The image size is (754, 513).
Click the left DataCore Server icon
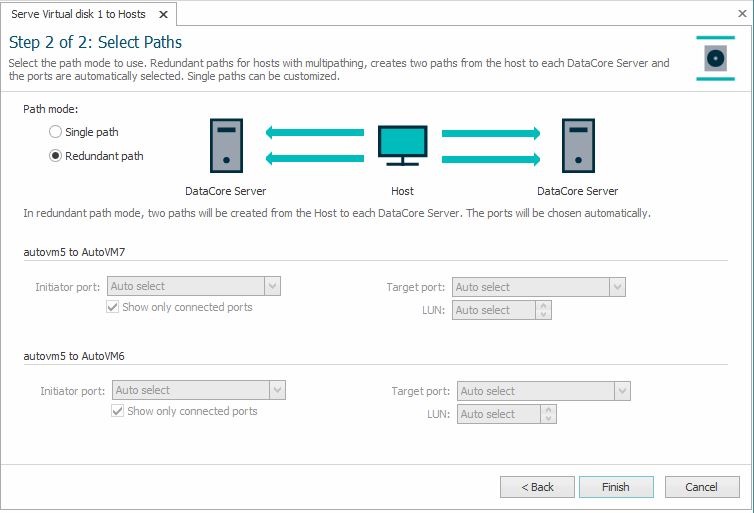226,146
